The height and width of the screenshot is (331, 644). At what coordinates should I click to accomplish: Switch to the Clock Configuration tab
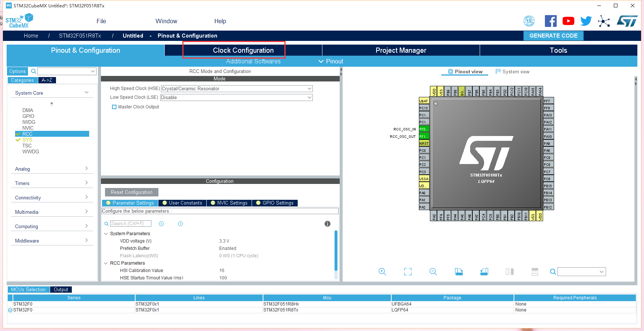point(243,50)
